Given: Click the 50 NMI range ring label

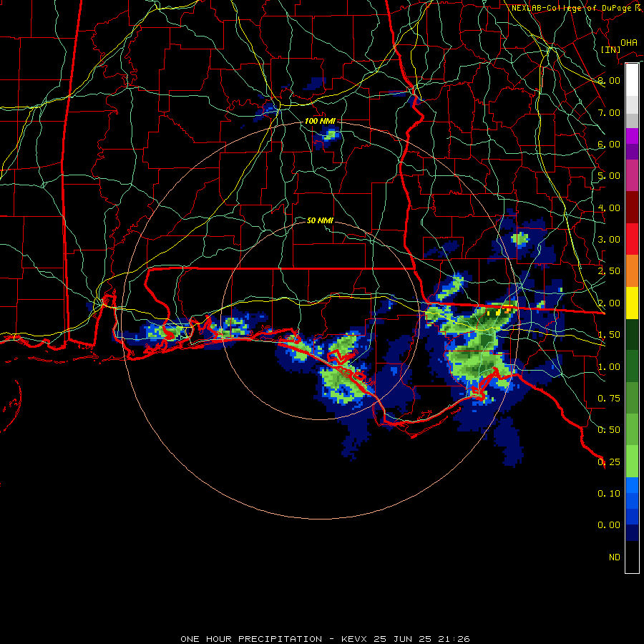Looking at the screenshot, I should [320, 220].
